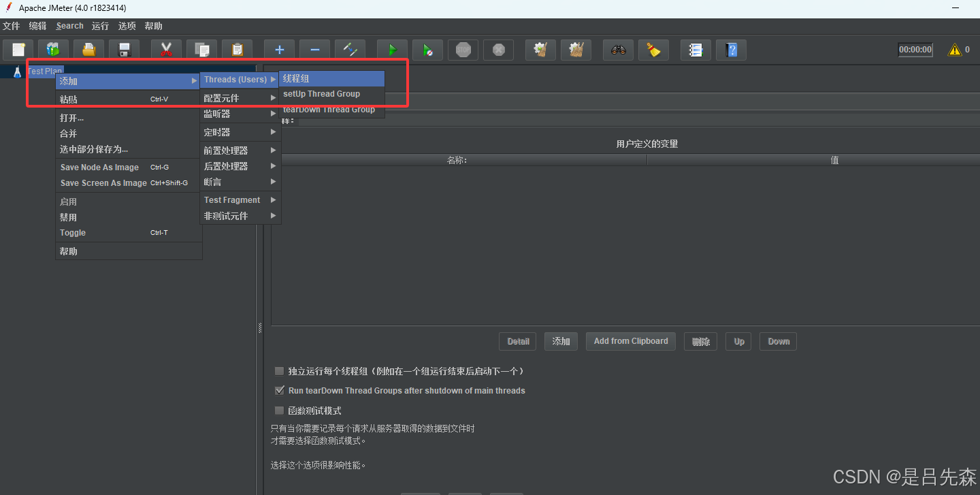
Task: Click the yellow warning triangle error indicator
Action: tap(955, 50)
